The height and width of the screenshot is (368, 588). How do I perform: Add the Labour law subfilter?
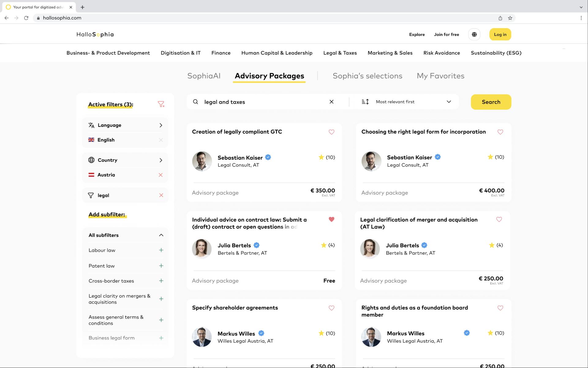[x=161, y=250]
